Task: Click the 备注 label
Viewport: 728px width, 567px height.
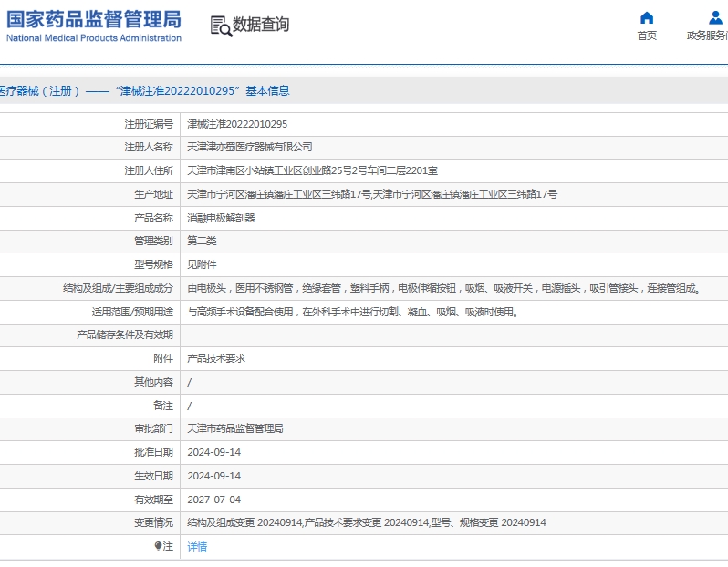Action: 163,406
